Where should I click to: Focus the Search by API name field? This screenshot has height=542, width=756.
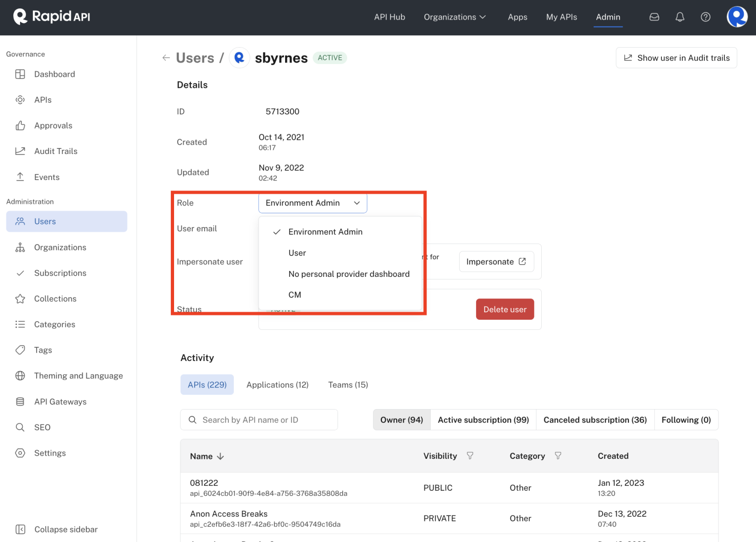(259, 420)
